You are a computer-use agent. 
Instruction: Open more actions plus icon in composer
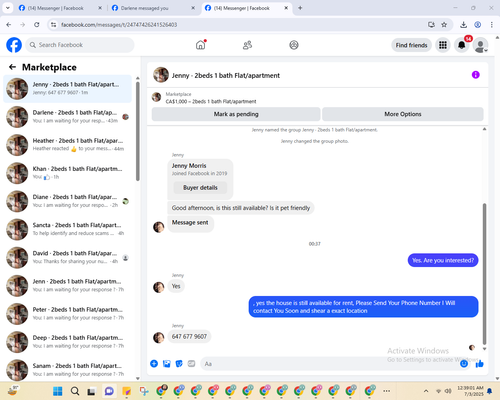pos(154,364)
